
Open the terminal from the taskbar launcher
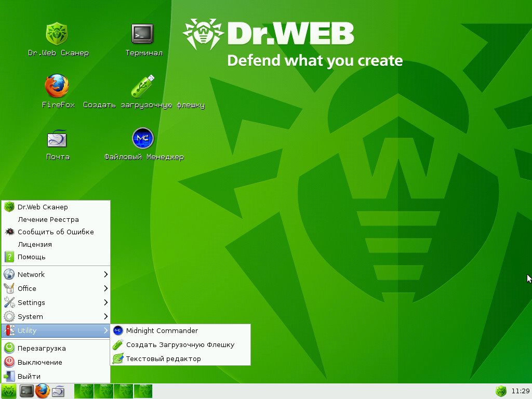point(26,391)
